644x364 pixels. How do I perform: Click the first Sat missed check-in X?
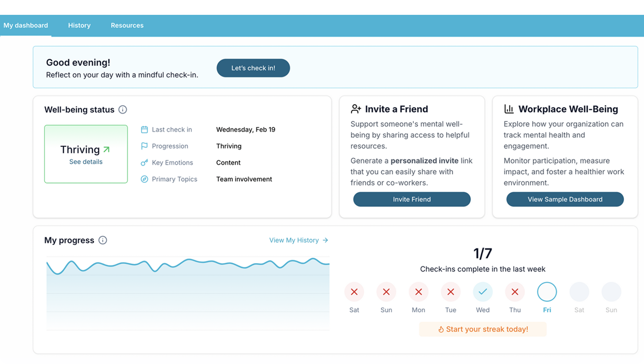[354, 292]
